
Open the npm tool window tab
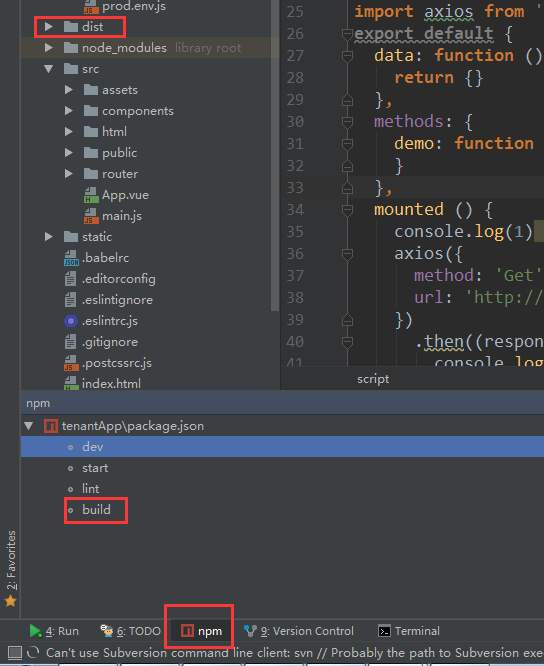201,631
